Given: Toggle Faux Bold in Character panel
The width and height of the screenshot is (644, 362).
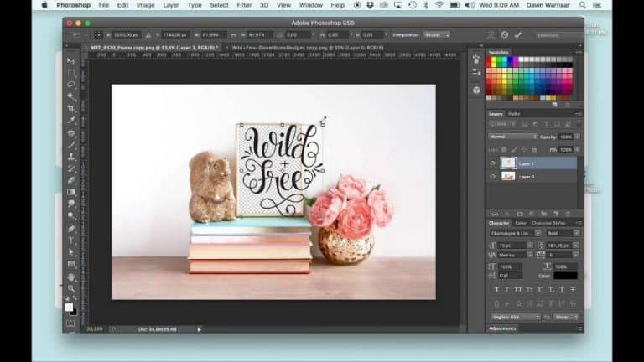Looking at the screenshot, I should point(496,290).
